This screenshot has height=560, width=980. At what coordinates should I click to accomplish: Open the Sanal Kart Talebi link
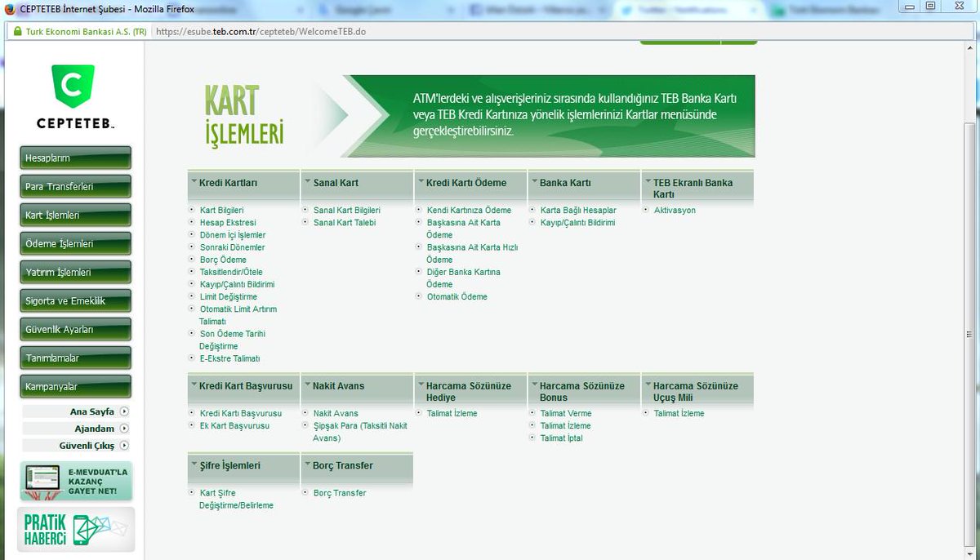pos(345,222)
